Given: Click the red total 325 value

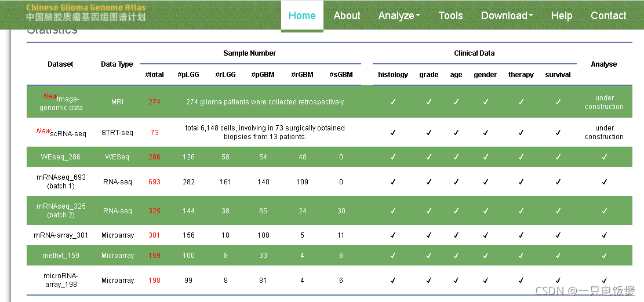Looking at the screenshot, I should pos(154,211).
